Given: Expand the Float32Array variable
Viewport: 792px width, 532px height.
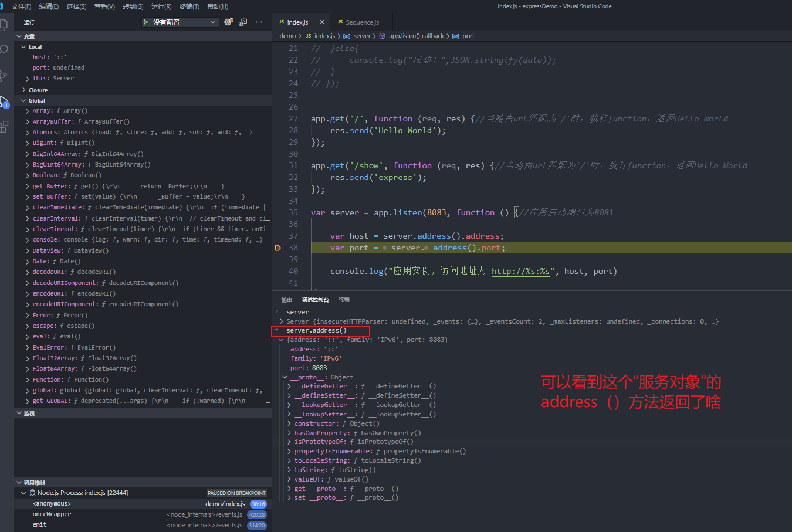Looking at the screenshot, I should [28, 358].
